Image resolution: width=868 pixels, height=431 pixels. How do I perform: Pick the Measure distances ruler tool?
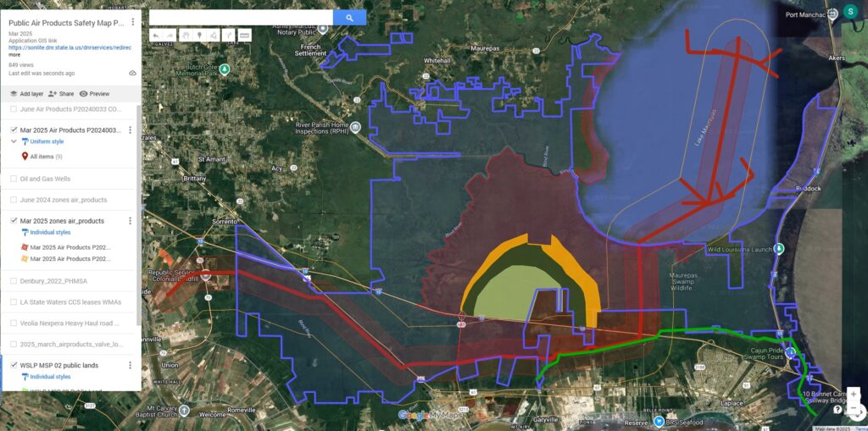(244, 36)
